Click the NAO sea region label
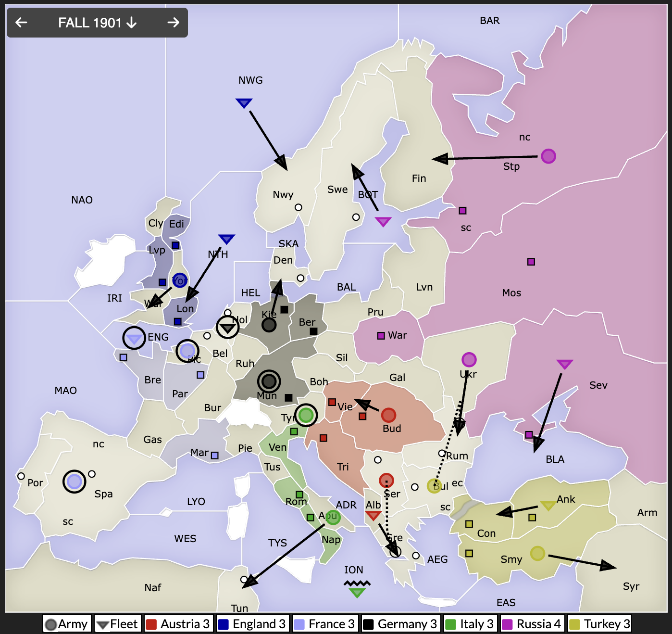The height and width of the screenshot is (634, 672). click(x=82, y=200)
